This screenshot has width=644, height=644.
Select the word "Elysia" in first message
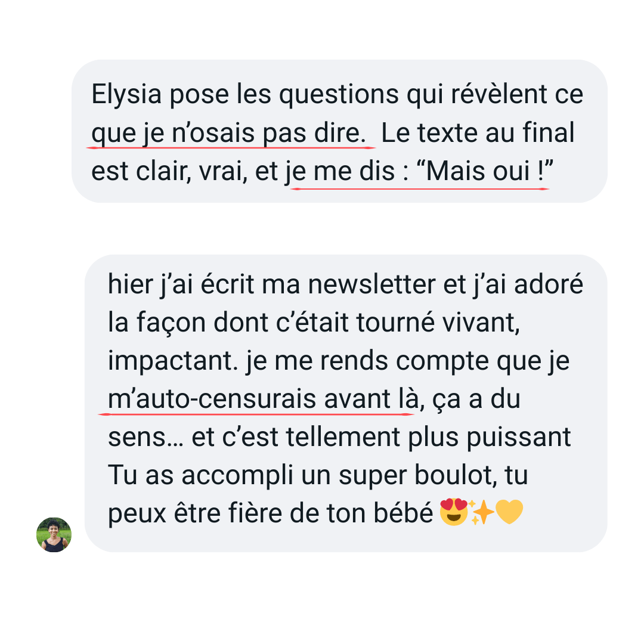coord(126,95)
